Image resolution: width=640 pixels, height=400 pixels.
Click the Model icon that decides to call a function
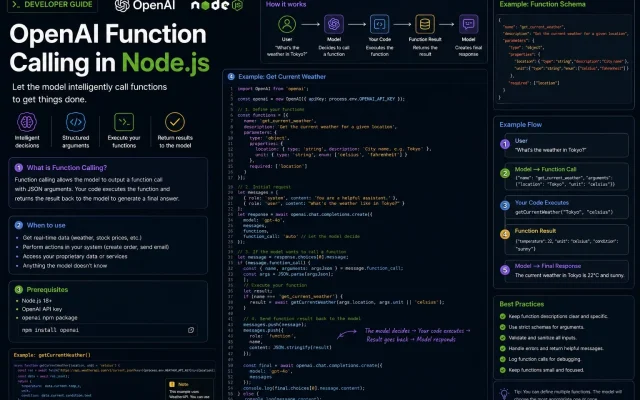[333, 24]
